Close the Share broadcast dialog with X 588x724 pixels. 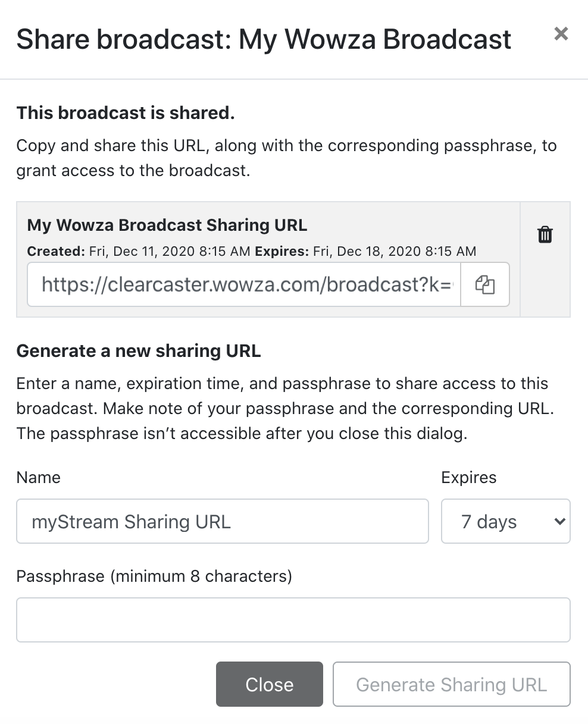tap(561, 34)
